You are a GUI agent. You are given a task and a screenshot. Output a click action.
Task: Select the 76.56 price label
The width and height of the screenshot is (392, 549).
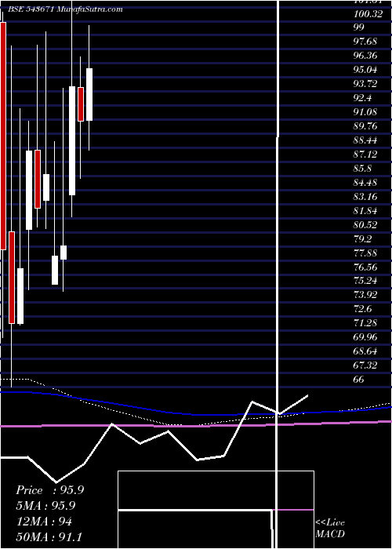365,267
